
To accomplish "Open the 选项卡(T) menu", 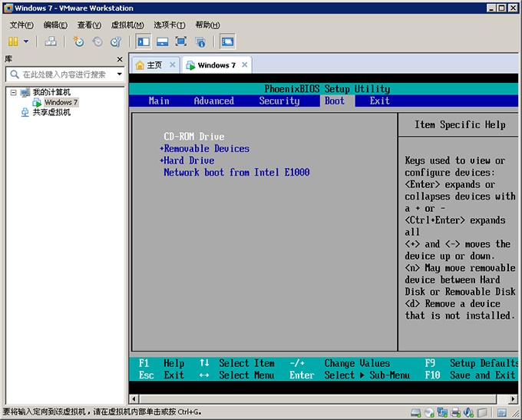I will [170, 25].
